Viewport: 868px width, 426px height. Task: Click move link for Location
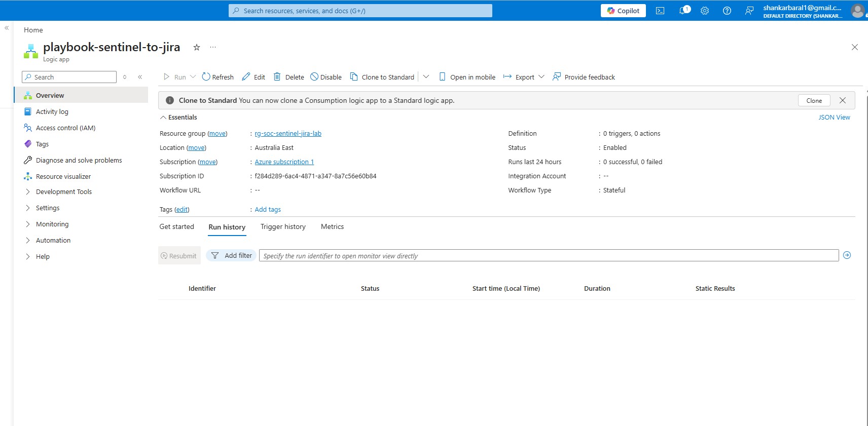pyautogui.click(x=196, y=148)
